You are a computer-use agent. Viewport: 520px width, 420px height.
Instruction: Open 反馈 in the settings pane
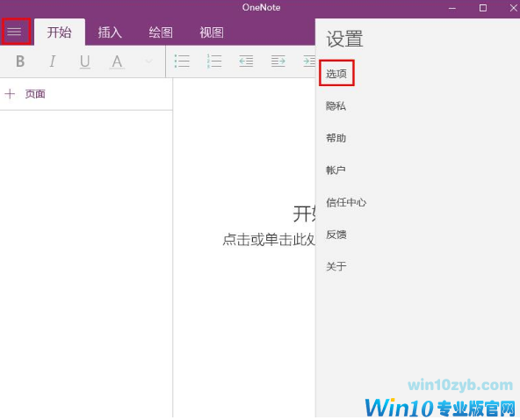click(x=336, y=235)
